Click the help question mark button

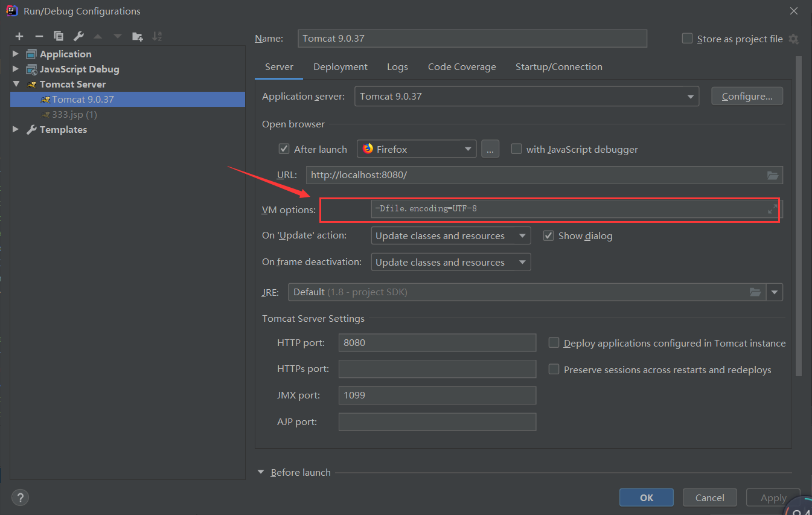20,497
